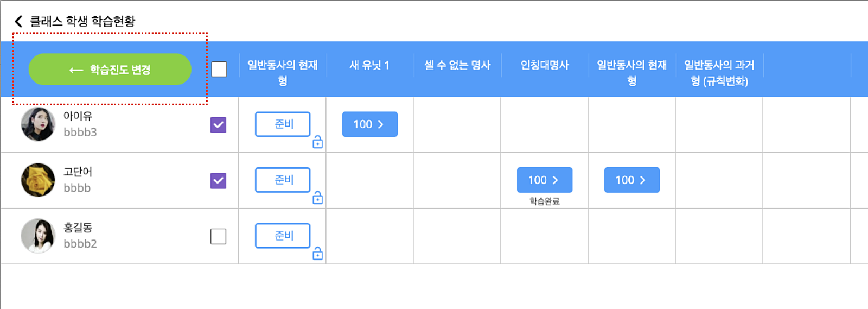The width and height of the screenshot is (868, 309).
Task: Click 준비 button in 홍길동's row
Action: click(x=283, y=236)
